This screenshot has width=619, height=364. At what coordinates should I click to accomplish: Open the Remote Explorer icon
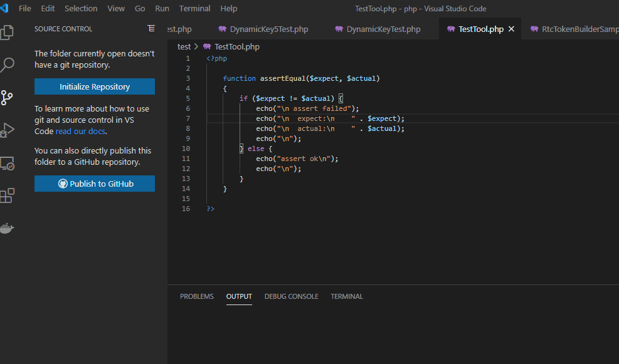coord(8,164)
